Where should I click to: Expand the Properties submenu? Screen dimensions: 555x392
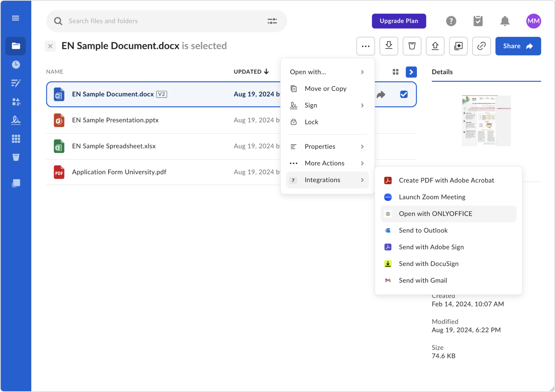point(327,147)
